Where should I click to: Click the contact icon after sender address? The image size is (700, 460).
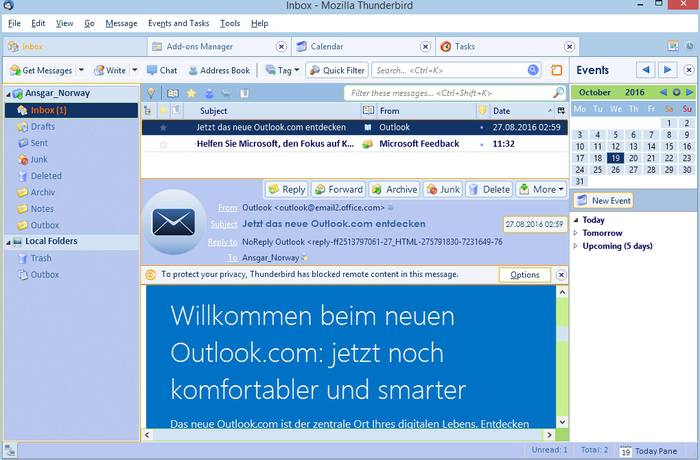click(391, 207)
